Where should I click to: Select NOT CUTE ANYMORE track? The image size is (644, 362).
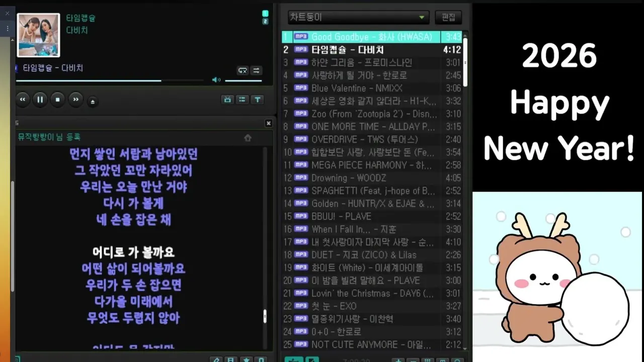[372, 344]
